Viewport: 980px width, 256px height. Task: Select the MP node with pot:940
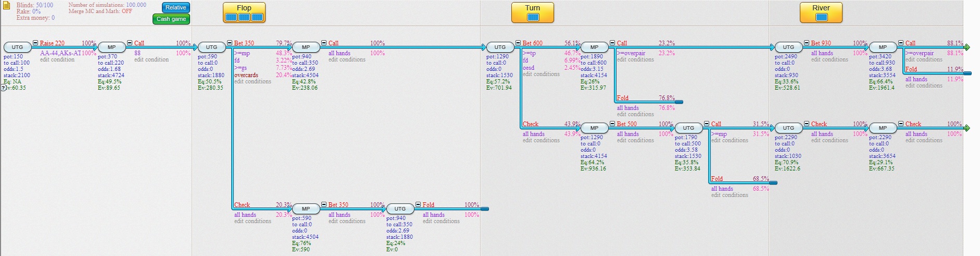point(306,47)
